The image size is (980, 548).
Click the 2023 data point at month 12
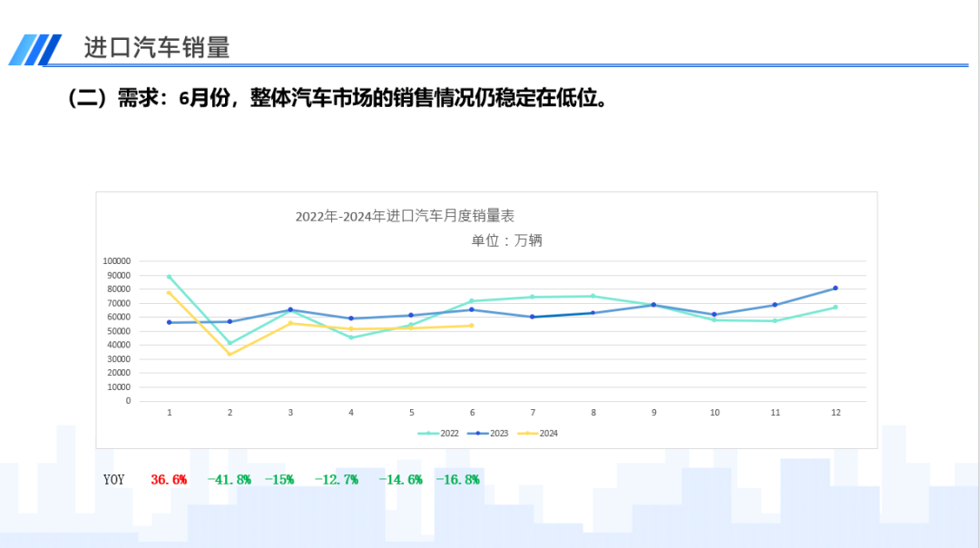tap(836, 289)
